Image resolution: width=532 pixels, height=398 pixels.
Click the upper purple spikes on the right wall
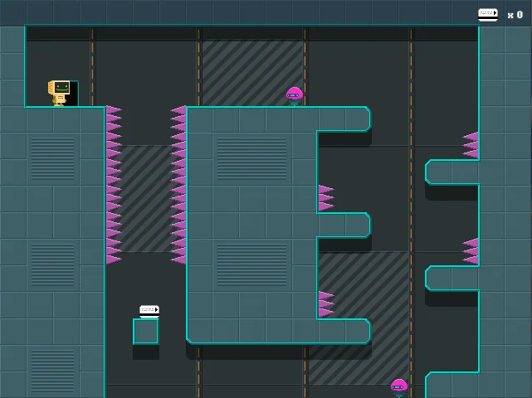point(471,145)
